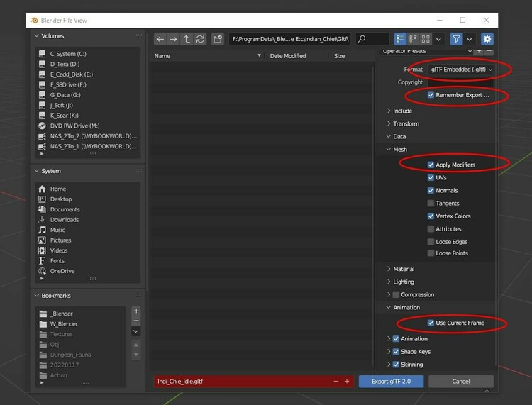Open the Format dropdown
Screen dimensions: 532x405
(x=461, y=70)
